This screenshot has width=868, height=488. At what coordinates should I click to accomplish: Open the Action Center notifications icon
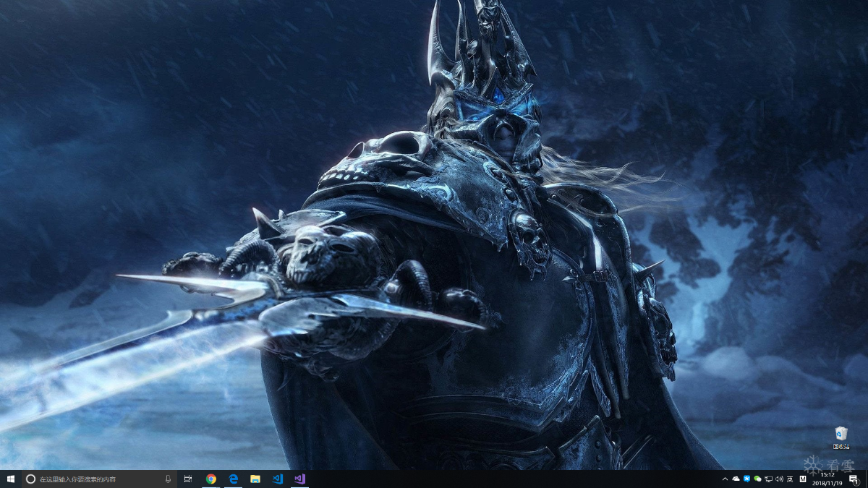[854, 479]
